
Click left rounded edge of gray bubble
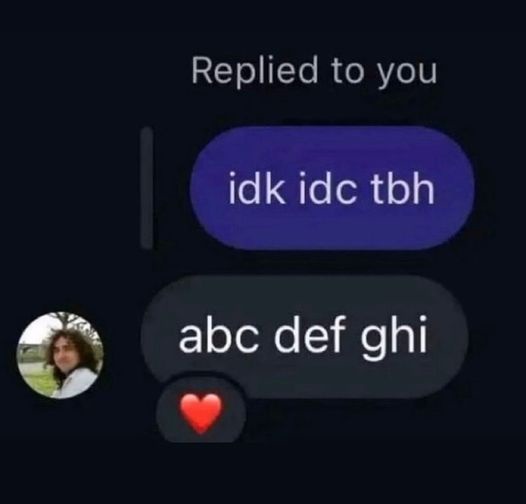click(151, 337)
